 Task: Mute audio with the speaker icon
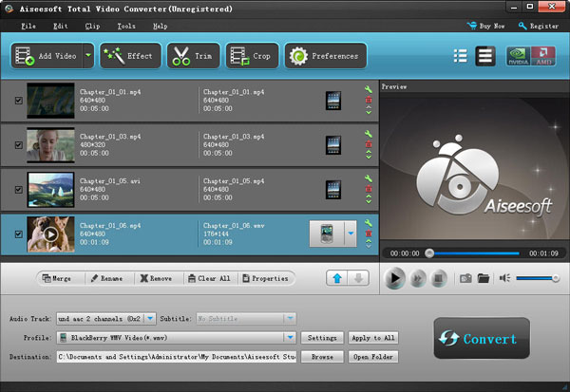506,279
